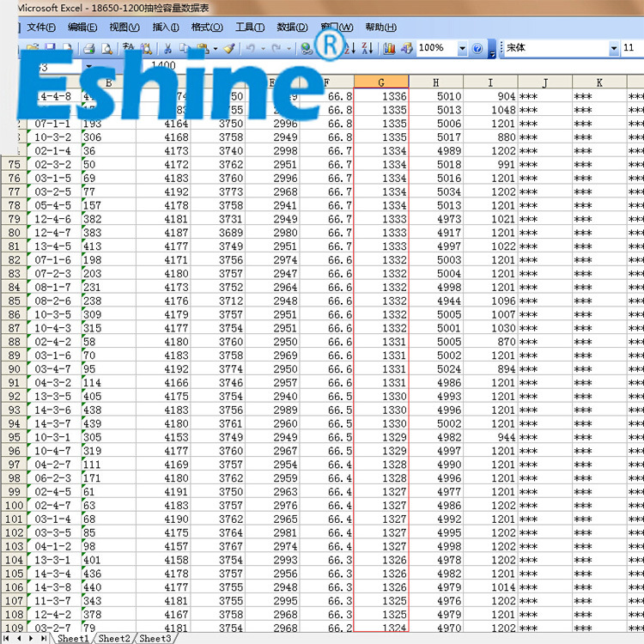Launch the Chart Wizard icon
The height and width of the screenshot is (644, 644).
click(389, 49)
